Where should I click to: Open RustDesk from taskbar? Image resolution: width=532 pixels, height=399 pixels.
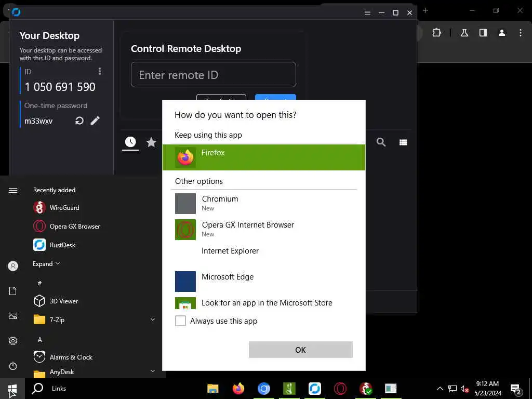coord(314,389)
